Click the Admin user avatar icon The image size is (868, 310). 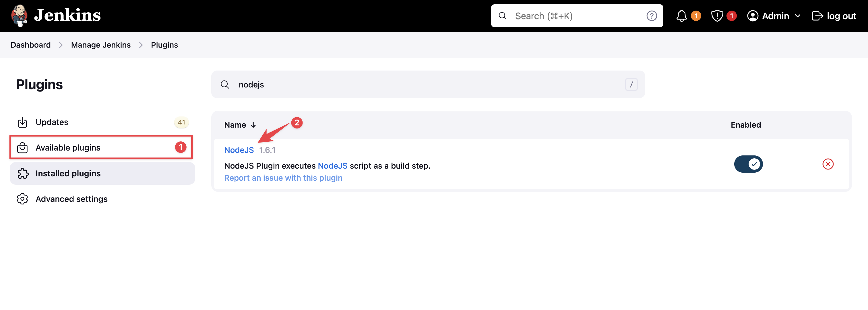coord(752,16)
